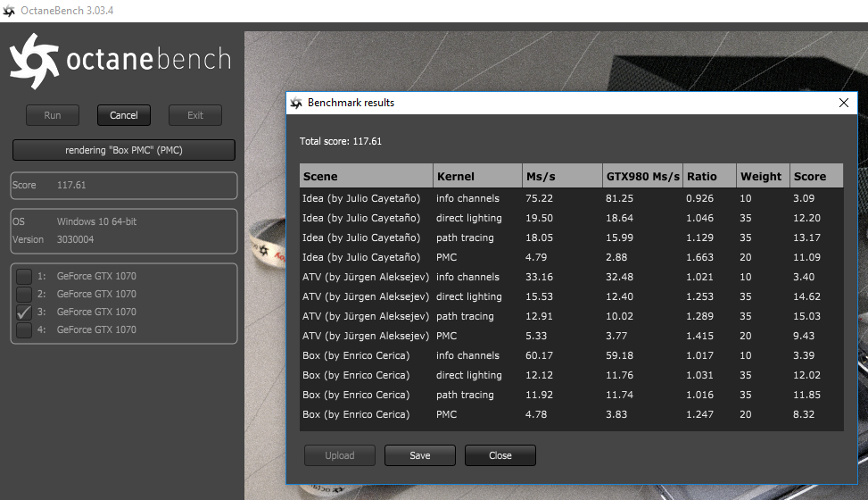The width and height of the screenshot is (868, 500).
Task: Click the rendering "Box PMC" progress bar
Action: 124,150
